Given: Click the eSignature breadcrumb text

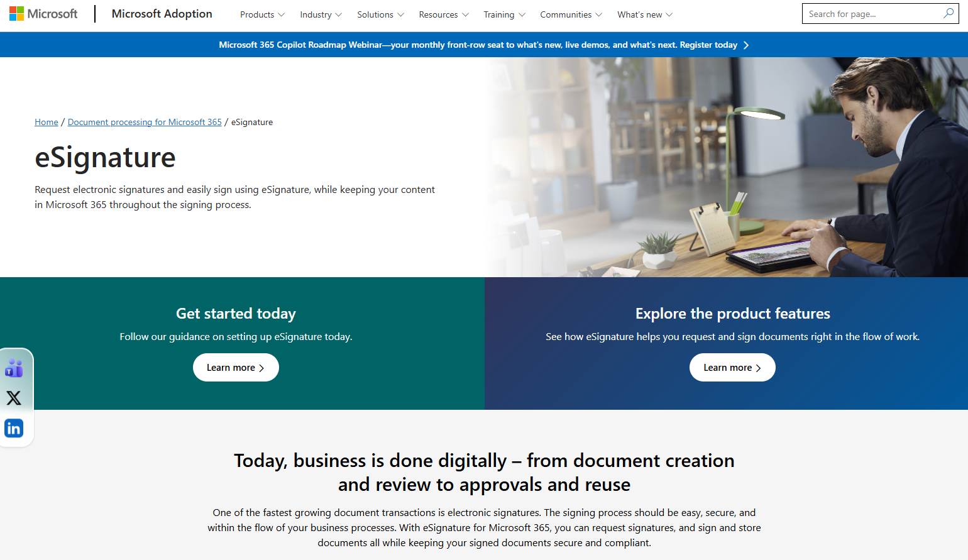Looking at the screenshot, I should 252,122.
